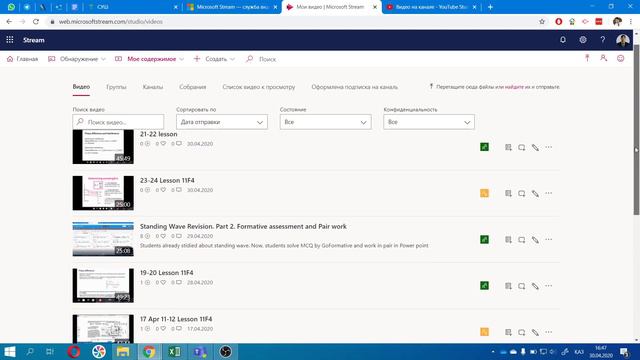Open Standing Wave Revision Part 2 title
The width and height of the screenshot is (640, 360).
[x=243, y=227]
